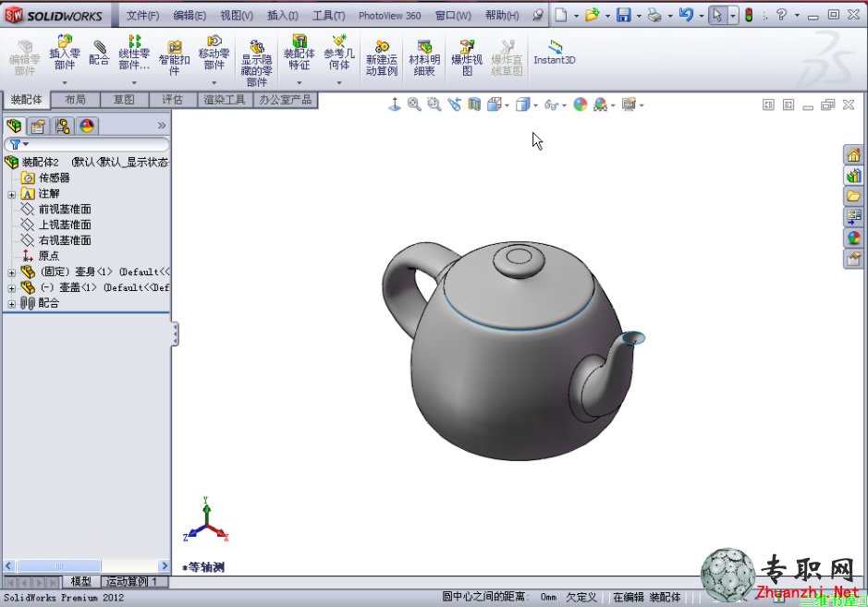The image size is (868, 607).
Task: Click Show Hidden Components (显示隐藏的零部件)
Action: click(x=256, y=63)
